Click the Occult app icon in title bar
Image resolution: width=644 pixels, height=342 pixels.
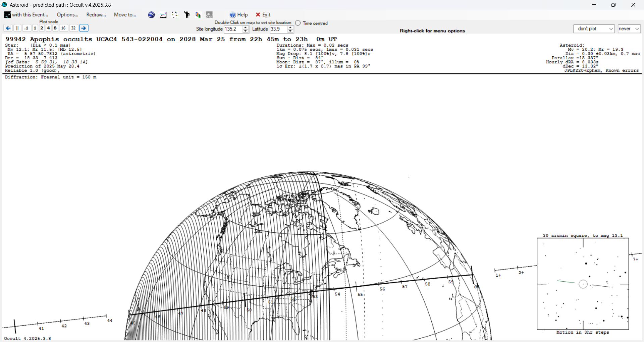coord(4,5)
